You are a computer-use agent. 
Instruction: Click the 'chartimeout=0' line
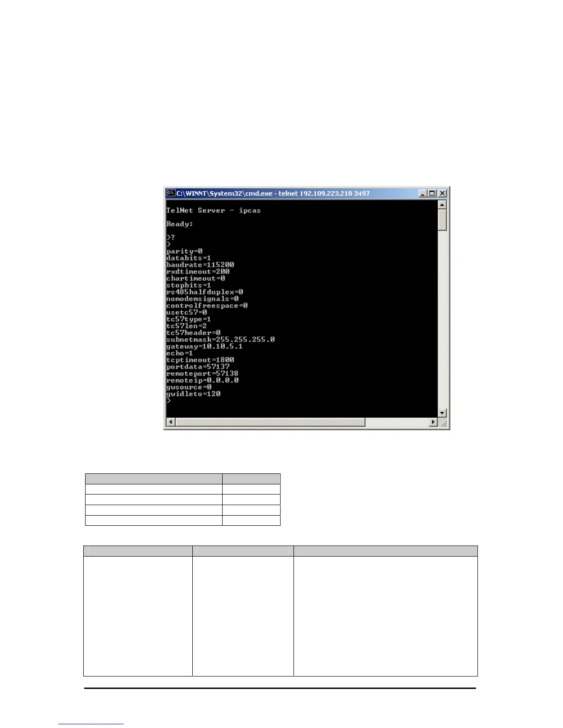pos(195,279)
